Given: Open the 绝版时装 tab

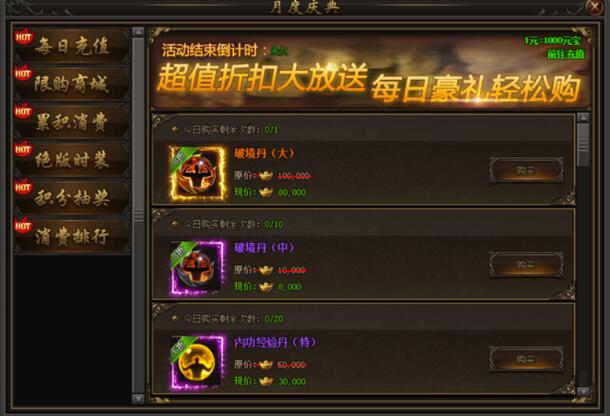Looking at the screenshot, I should coord(72,159).
